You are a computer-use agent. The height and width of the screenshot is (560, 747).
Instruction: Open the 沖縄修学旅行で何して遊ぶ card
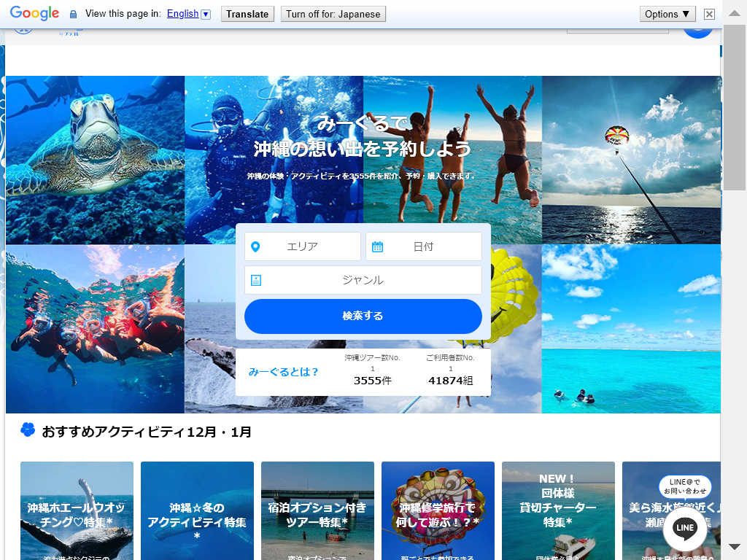pyautogui.click(x=438, y=510)
